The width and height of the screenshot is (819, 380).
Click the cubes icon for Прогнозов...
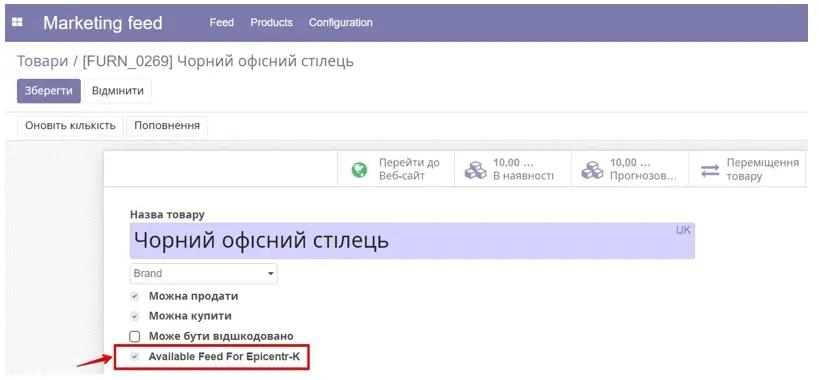point(592,170)
